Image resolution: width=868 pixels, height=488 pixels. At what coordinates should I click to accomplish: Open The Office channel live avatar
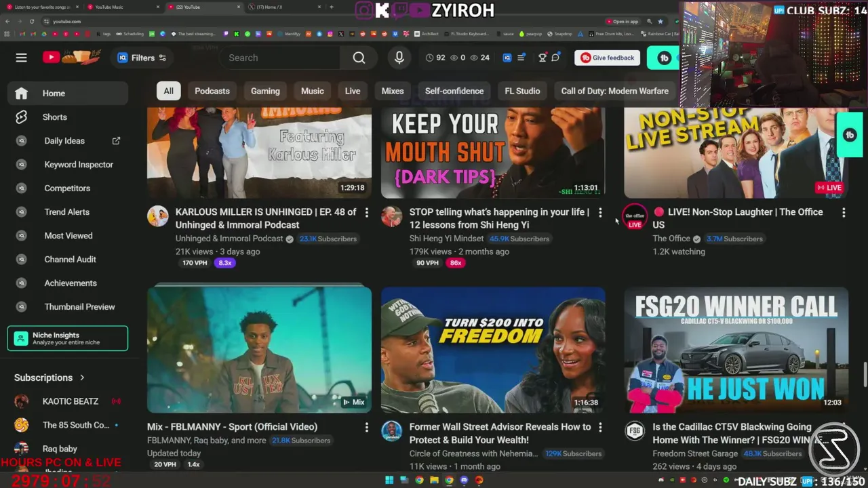[x=635, y=216]
